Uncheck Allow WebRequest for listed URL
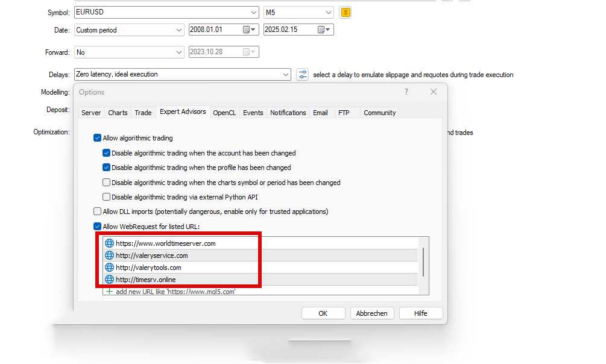The height and width of the screenshot is (364, 606). click(98, 227)
